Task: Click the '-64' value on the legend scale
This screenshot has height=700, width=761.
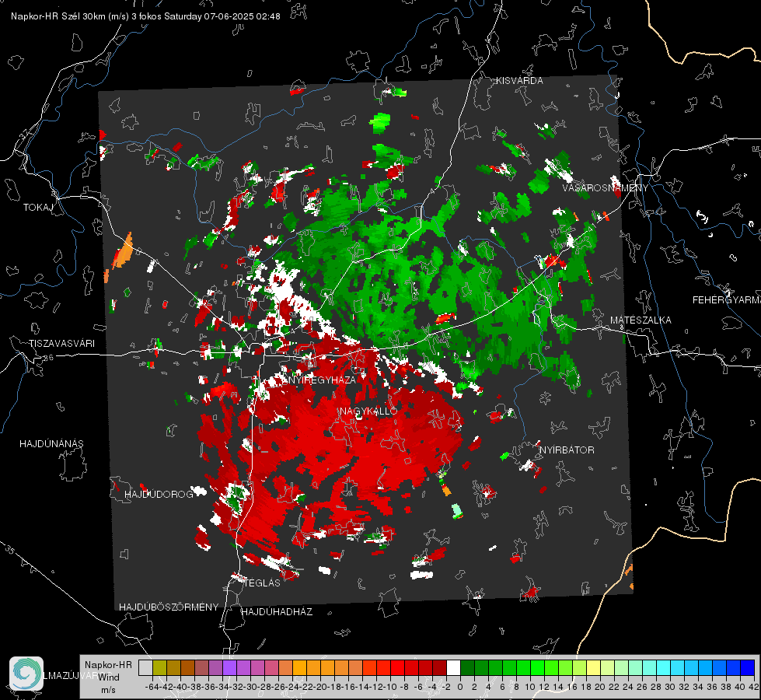Action: point(152,687)
